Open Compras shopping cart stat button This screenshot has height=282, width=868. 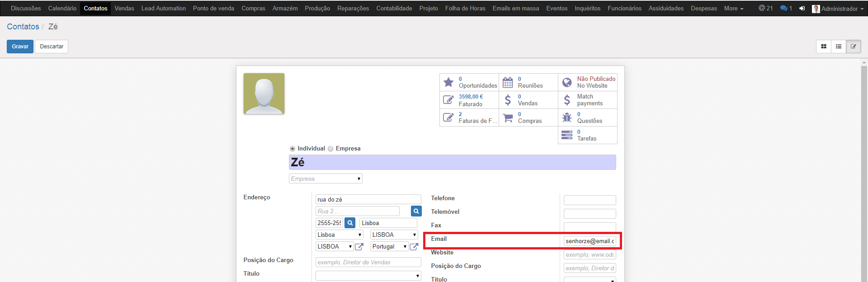528,117
